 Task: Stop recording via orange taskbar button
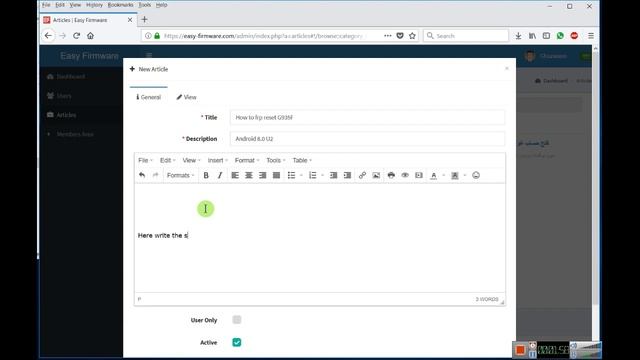[520, 350]
